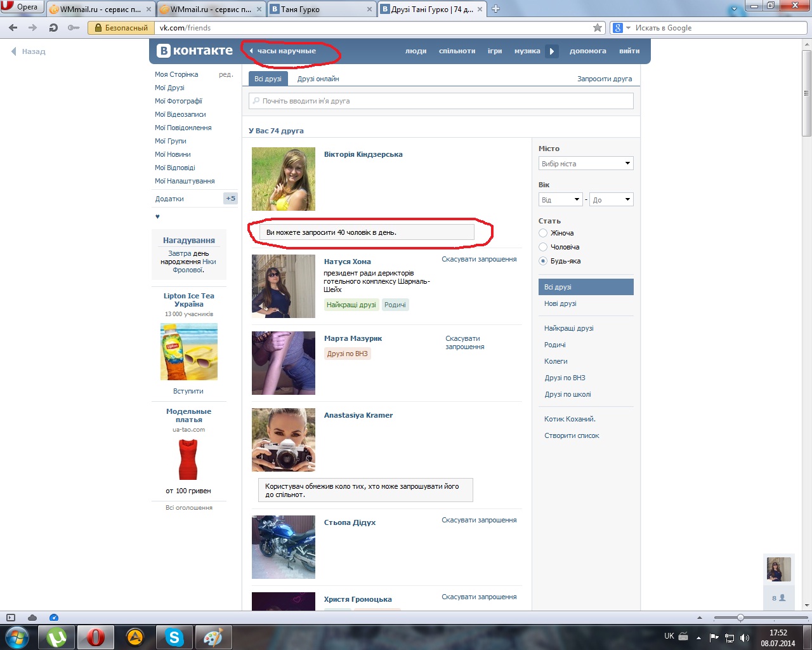Screen dimensions: 812x650
Task: Switch to Всі друзі tab
Action: click(268, 79)
